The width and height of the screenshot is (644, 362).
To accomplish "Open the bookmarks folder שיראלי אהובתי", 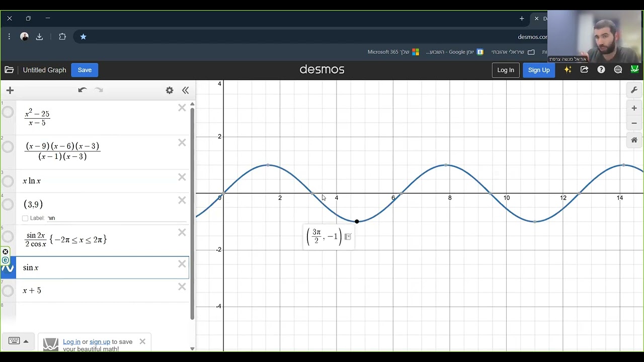I will coord(513,52).
